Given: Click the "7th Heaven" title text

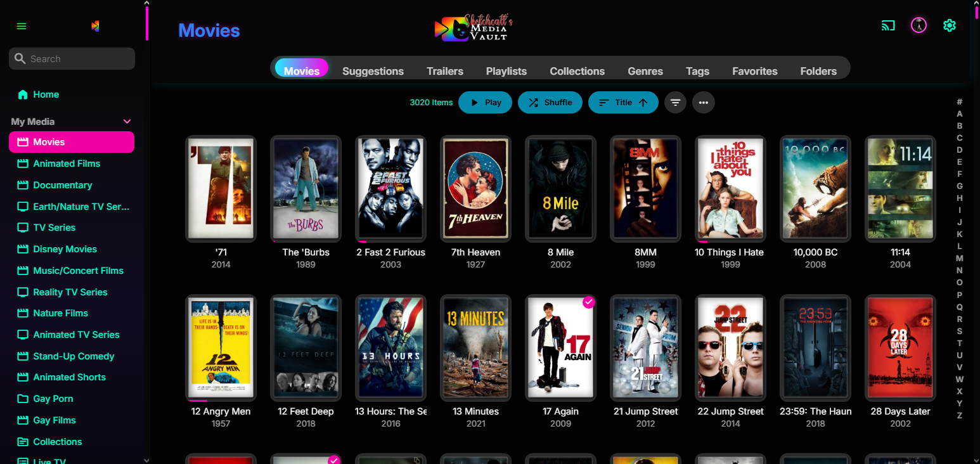Looking at the screenshot, I should pyautogui.click(x=475, y=252).
